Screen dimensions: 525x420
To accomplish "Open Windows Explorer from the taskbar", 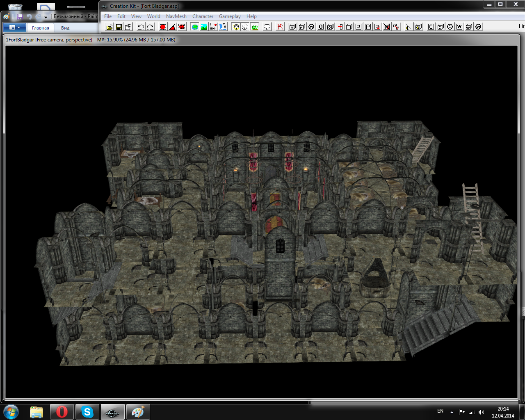I will 37,412.
